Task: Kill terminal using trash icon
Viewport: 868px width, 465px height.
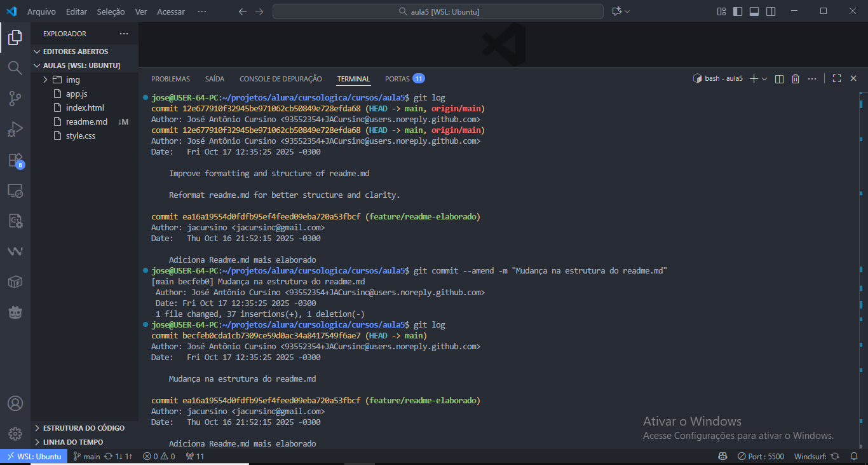Action: [796, 79]
